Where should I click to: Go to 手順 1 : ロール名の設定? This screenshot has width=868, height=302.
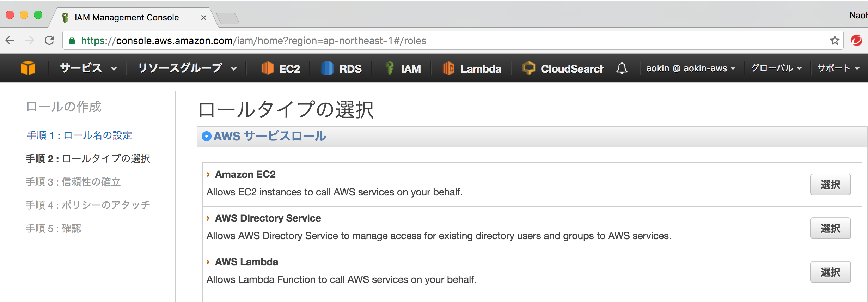(79, 135)
